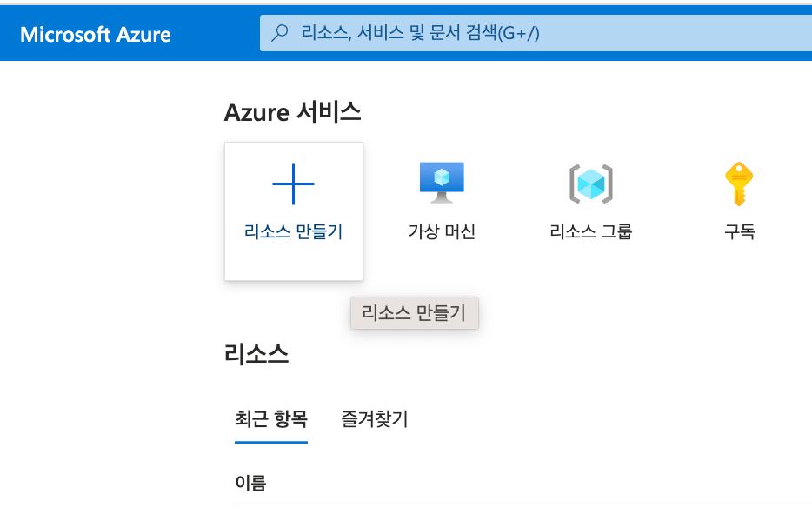
Task: Click the 이름 column header
Action: (250, 483)
